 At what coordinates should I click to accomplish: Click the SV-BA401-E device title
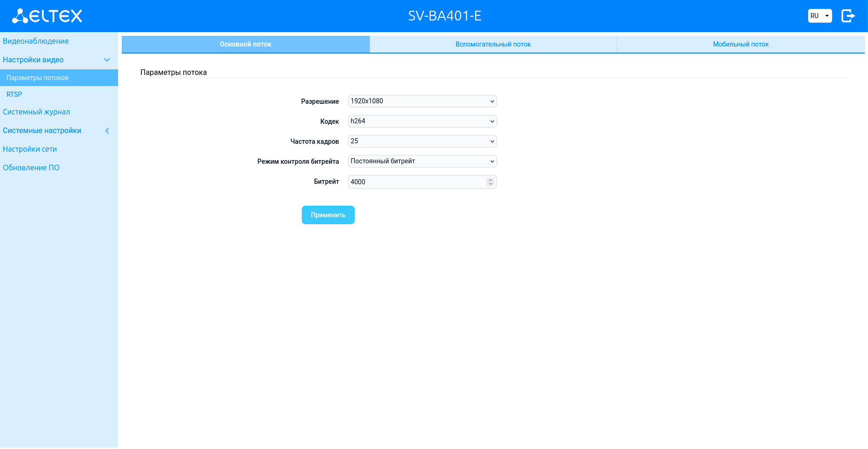(445, 16)
